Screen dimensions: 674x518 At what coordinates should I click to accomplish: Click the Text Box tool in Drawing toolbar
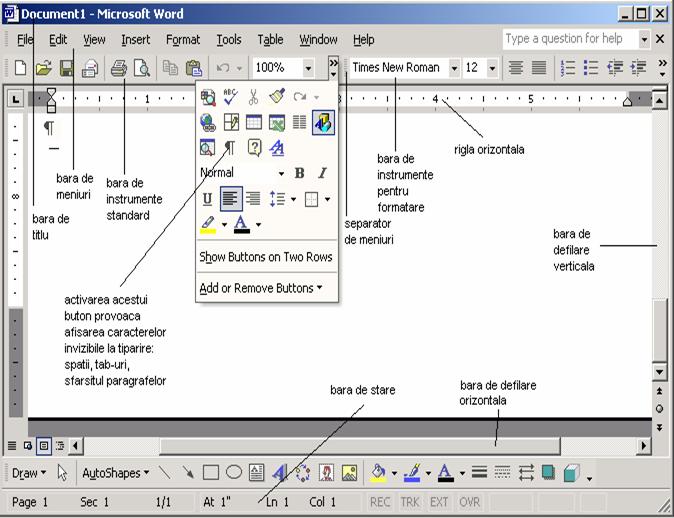[256, 473]
